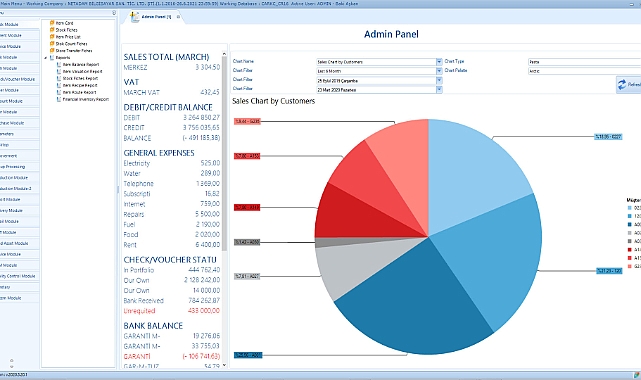This screenshot has height=380, width=641.
Task: Click the red Unrequited row value 433 000,00
Action: tap(204, 311)
